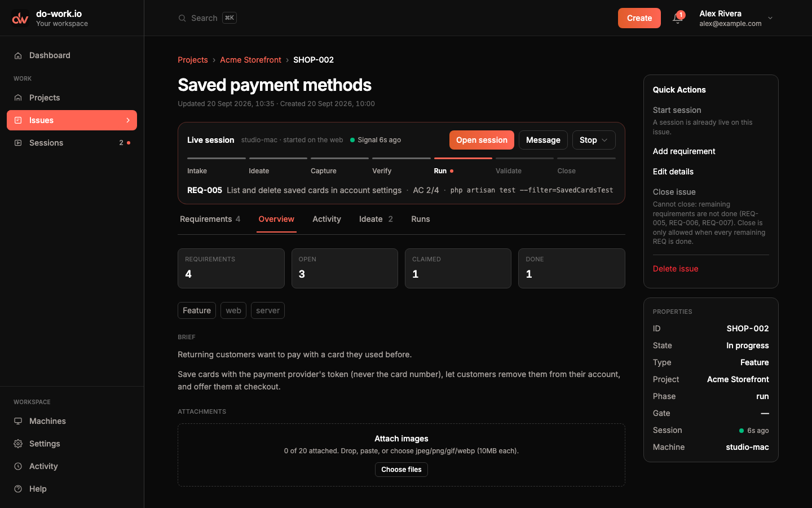Viewport: 812px width, 508px height.
Task: Click the Create button
Action: point(639,18)
